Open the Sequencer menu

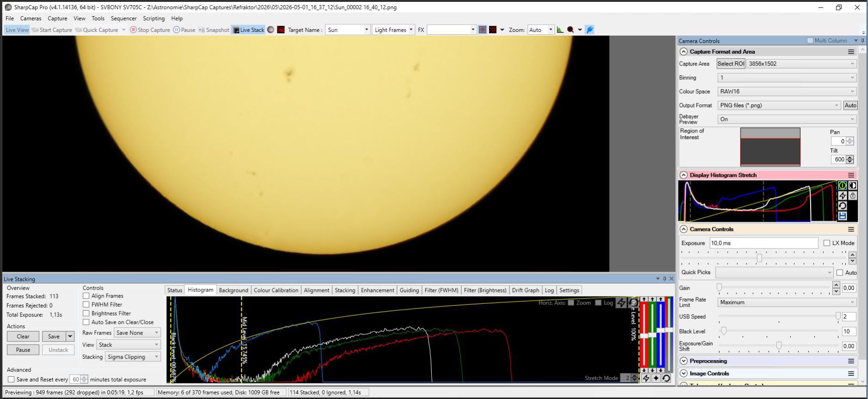tap(123, 18)
